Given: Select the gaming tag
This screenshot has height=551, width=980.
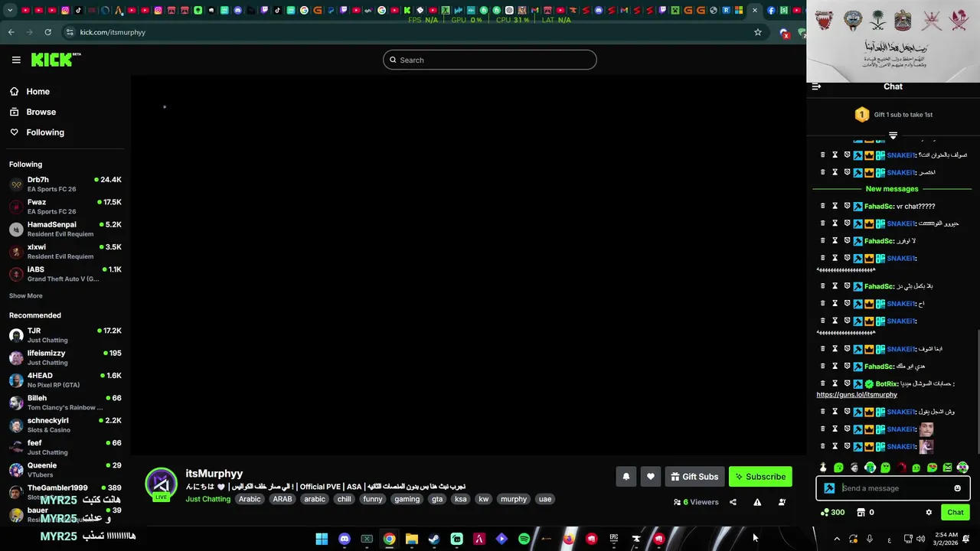Looking at the screenshot, I should click(407, 499).
